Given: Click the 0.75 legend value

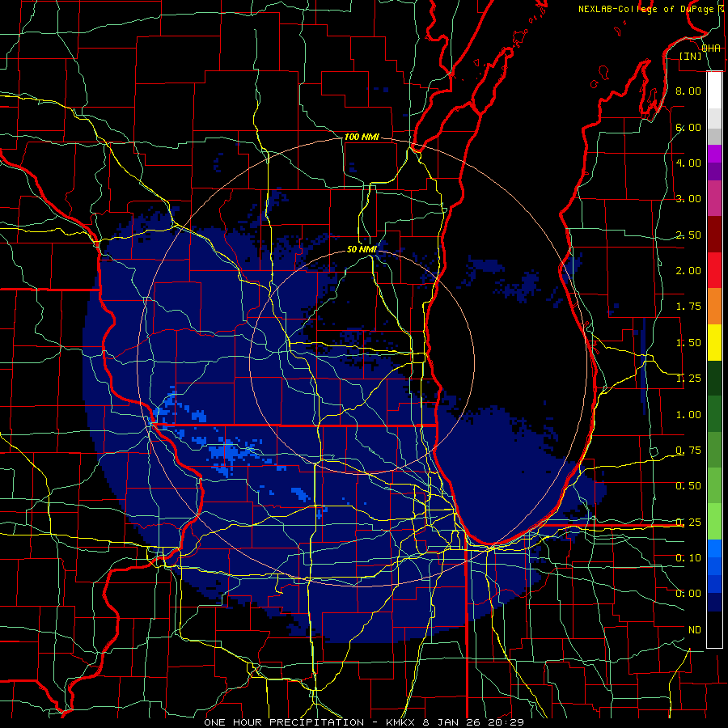Looking at the screenshot, I should pos(688,451).
